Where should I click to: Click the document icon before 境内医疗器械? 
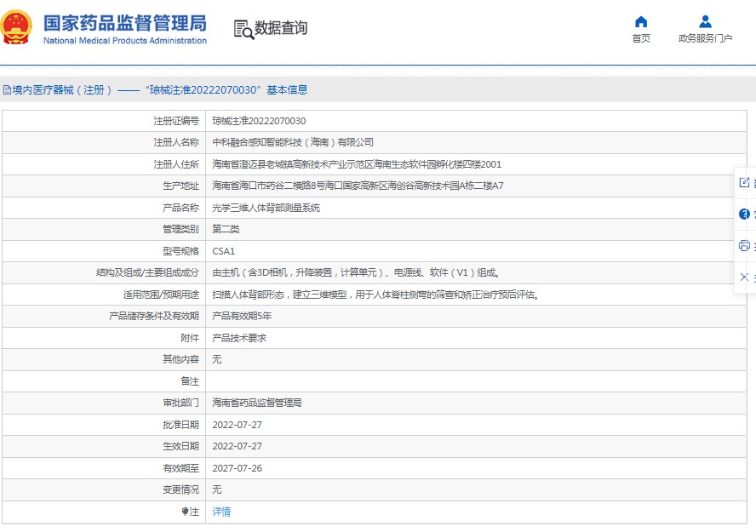point(7,90)
